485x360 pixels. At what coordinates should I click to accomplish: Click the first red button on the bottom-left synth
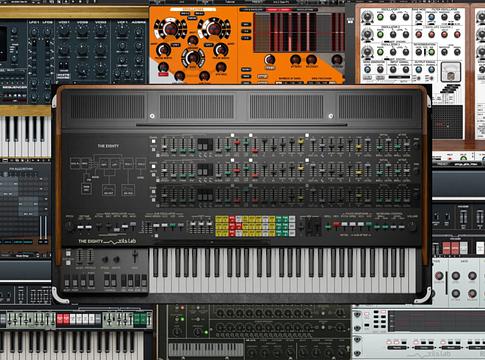[60, 319]
